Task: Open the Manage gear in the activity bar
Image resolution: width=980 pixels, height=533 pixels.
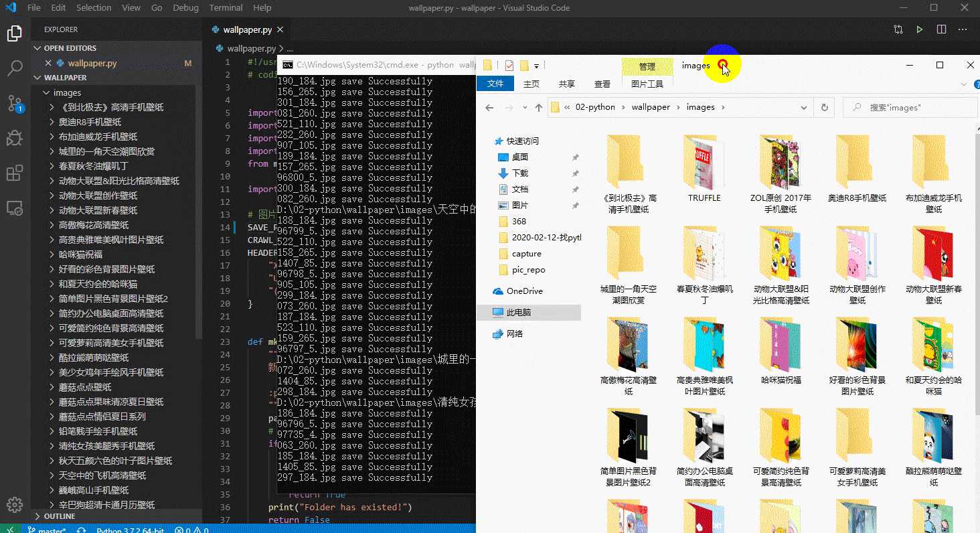Action: (x=15, y=505)
